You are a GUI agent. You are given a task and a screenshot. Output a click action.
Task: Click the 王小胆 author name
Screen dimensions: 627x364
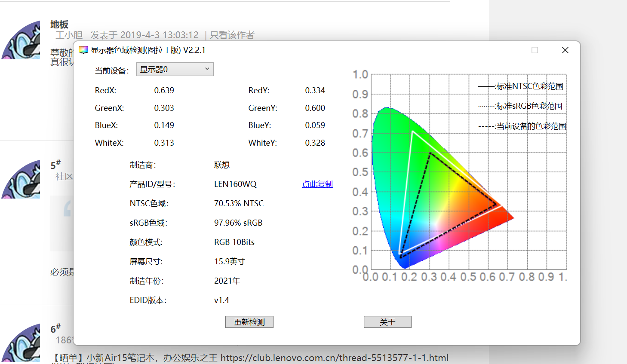[x=69, y=35]
